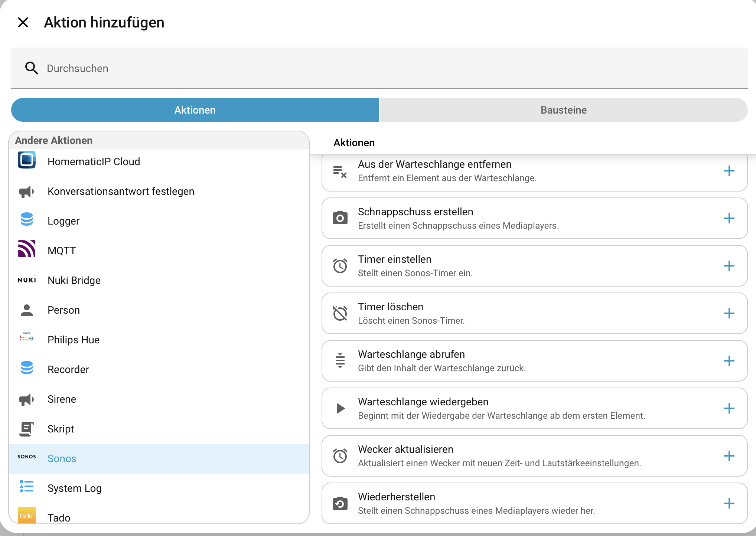The width and height of the screenshot is (756, 536).
Task: Click the play icon for Warteschlange wiedergeben
Action: pyautogui.click(x=340, y=408)
